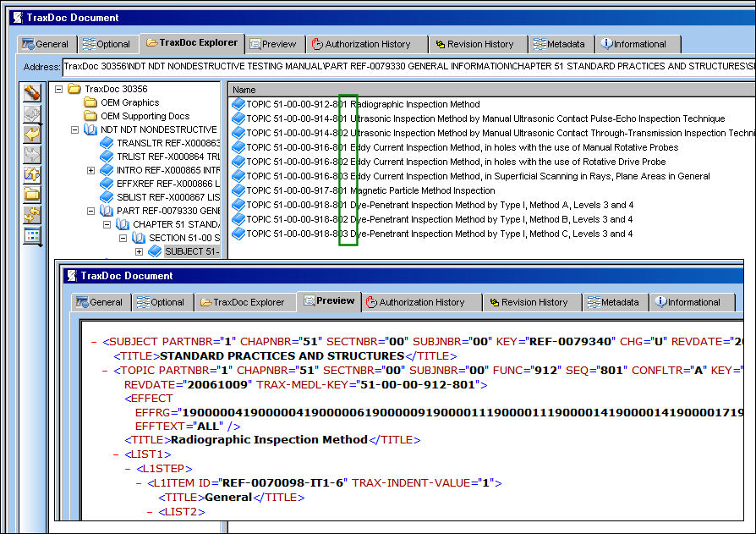756x534 pixels.
Task: Click the Optional tab in rear window
Action: click(x=107, y=44)
